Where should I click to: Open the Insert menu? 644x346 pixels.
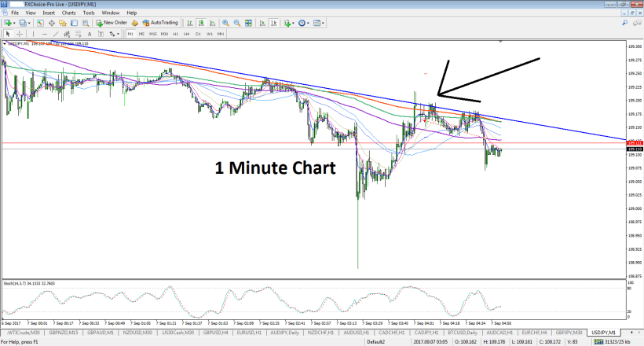coord(49,13)
